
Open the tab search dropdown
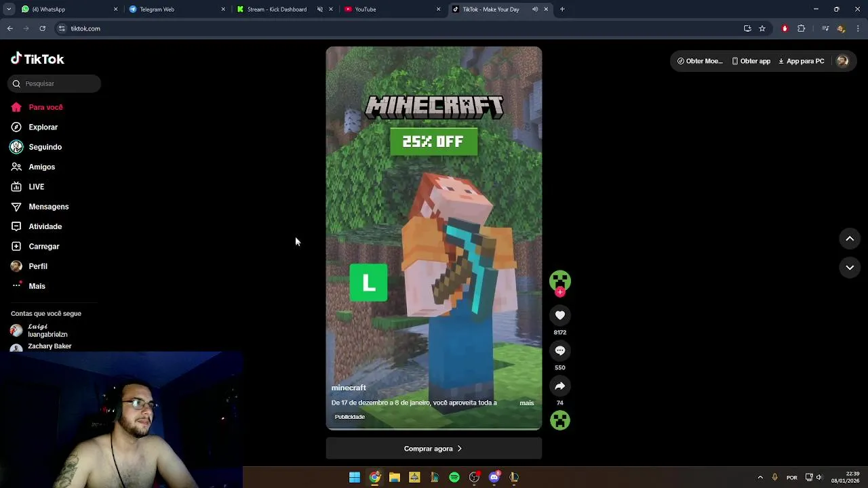click(x=8, y=9)
